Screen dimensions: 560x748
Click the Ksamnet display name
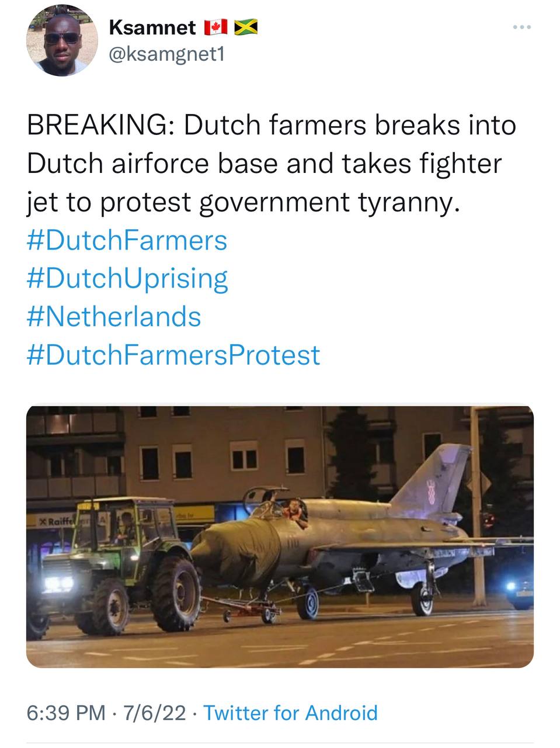152,27
